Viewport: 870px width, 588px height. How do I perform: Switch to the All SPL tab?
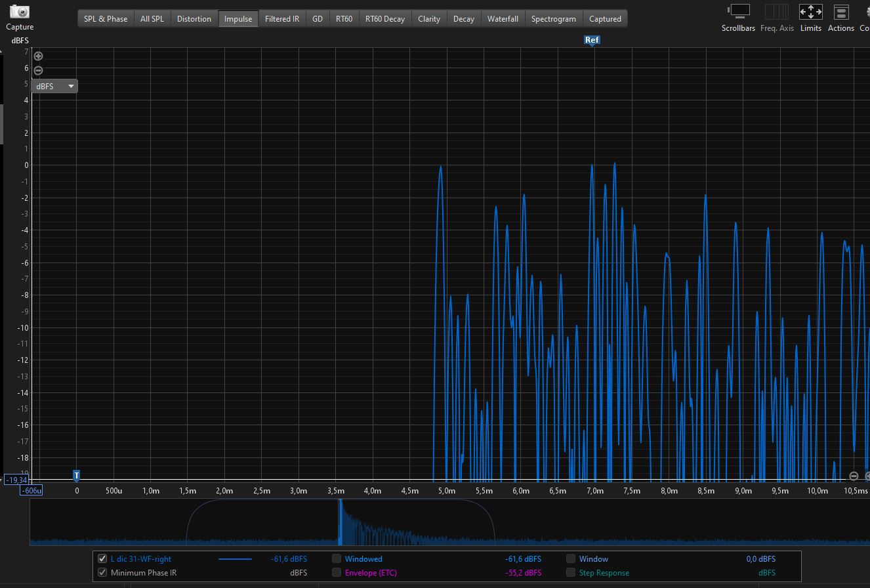click(152, 19)
